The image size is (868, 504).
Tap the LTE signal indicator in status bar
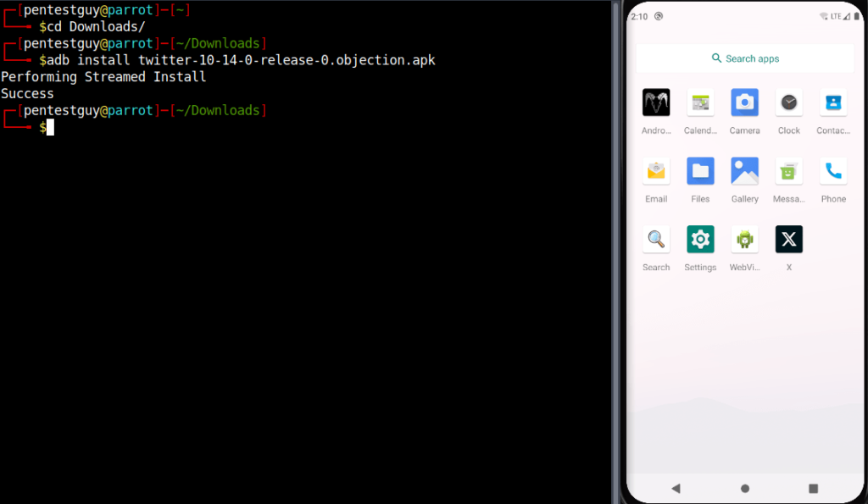click(x=836, y=17)
